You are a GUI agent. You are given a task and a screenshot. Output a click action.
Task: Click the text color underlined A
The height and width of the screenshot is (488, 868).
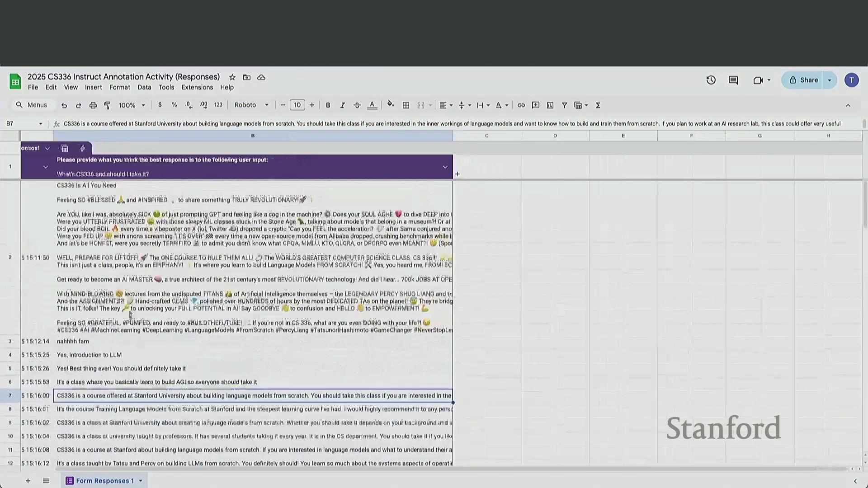click(372, 105)
